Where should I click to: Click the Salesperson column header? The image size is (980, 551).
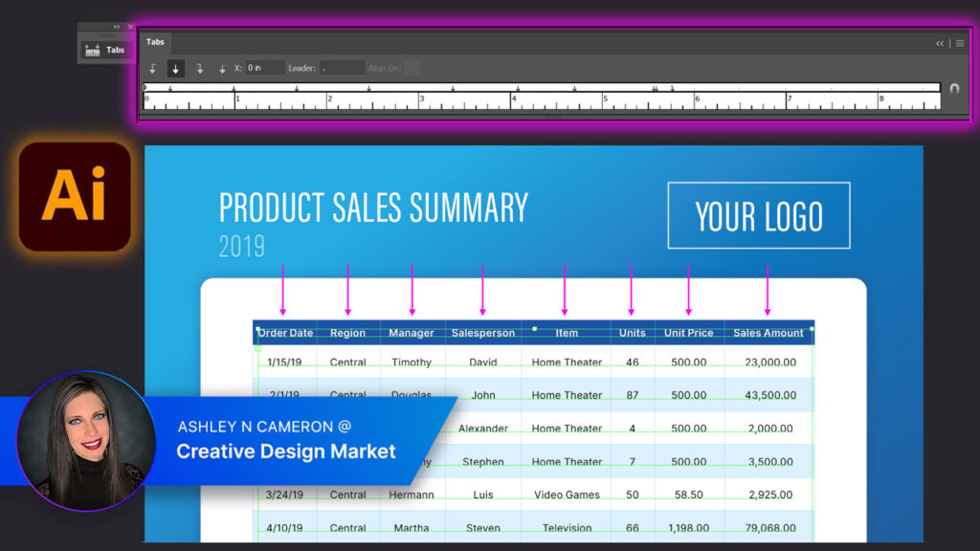483,333
